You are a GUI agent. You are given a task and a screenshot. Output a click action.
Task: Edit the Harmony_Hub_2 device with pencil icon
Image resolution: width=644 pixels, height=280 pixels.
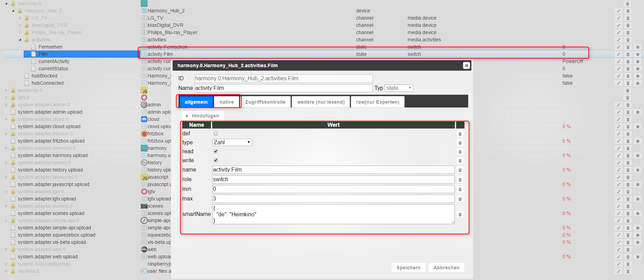(x=619, y=11)
